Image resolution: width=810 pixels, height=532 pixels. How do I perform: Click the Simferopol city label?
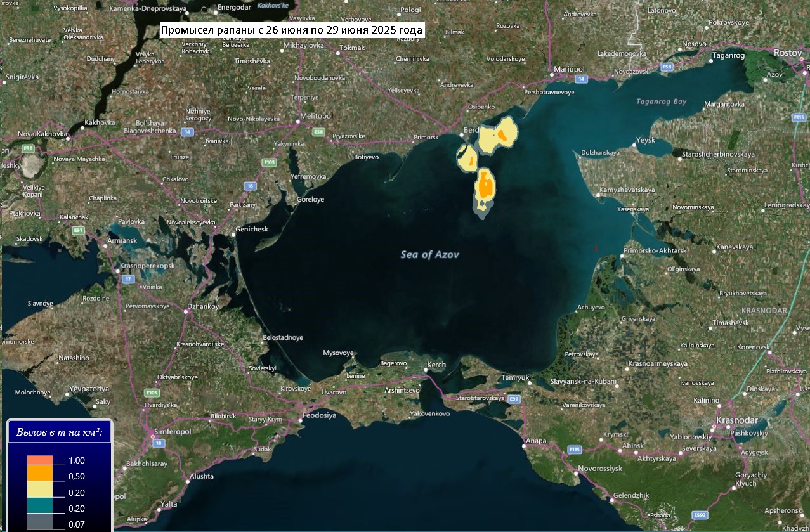(173, 431)
